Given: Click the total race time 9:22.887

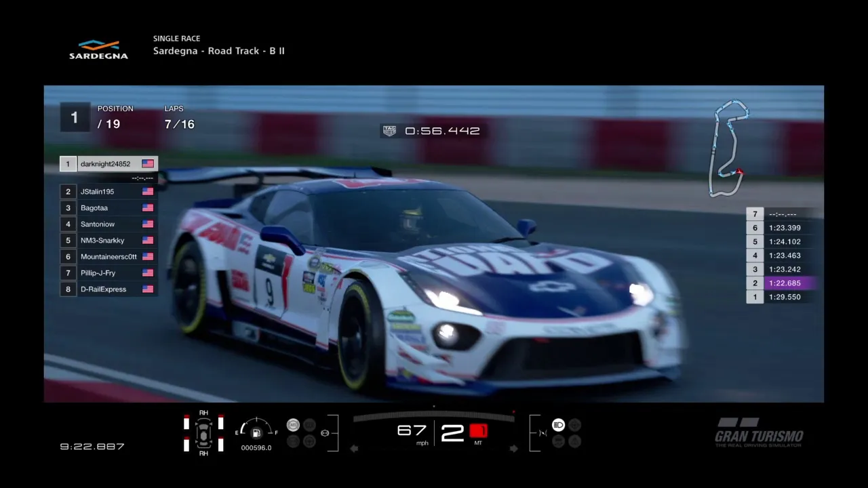Looking at the screenshot, I should coord(92,447).
